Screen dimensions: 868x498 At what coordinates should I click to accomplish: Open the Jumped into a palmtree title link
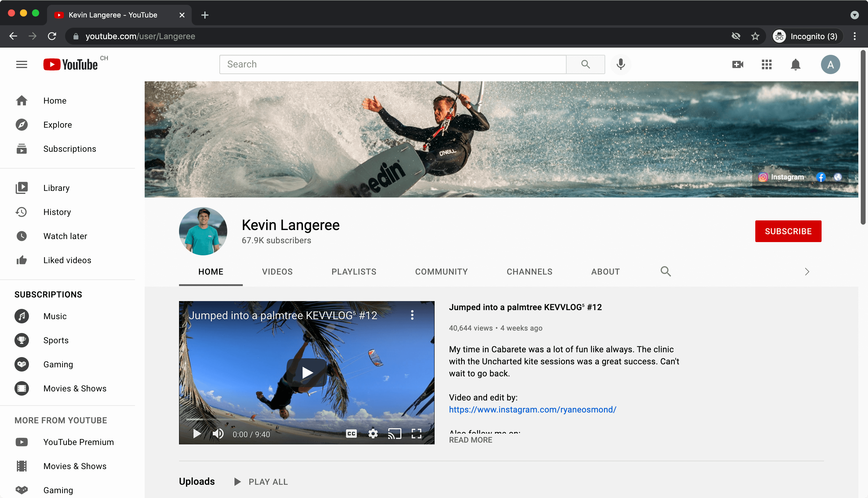[x=525, y=307]
